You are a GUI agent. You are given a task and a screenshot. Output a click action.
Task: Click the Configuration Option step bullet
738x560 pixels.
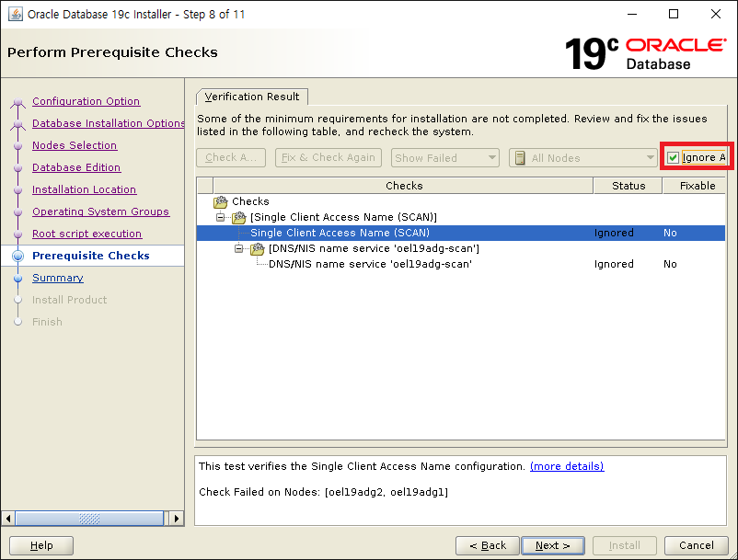click(17, 101)
